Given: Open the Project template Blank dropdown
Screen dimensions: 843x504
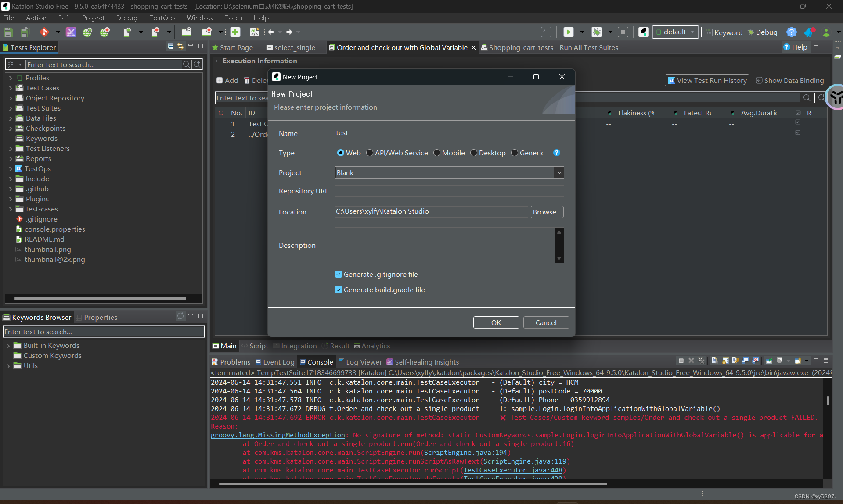Looking at the screenshot, I should (559, 172).
